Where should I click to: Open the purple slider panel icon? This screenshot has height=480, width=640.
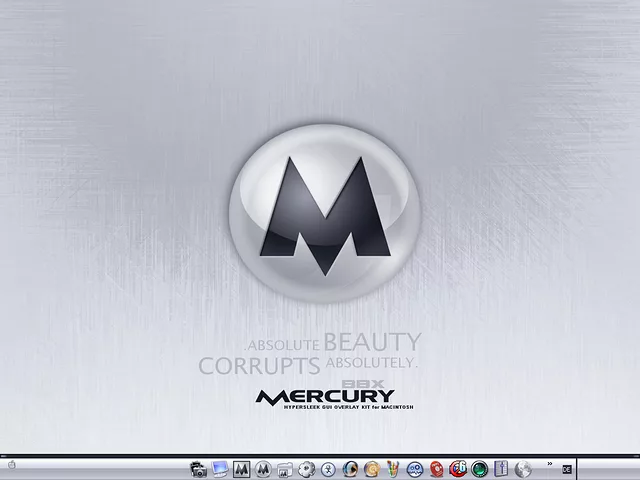(x=501, y=469)
